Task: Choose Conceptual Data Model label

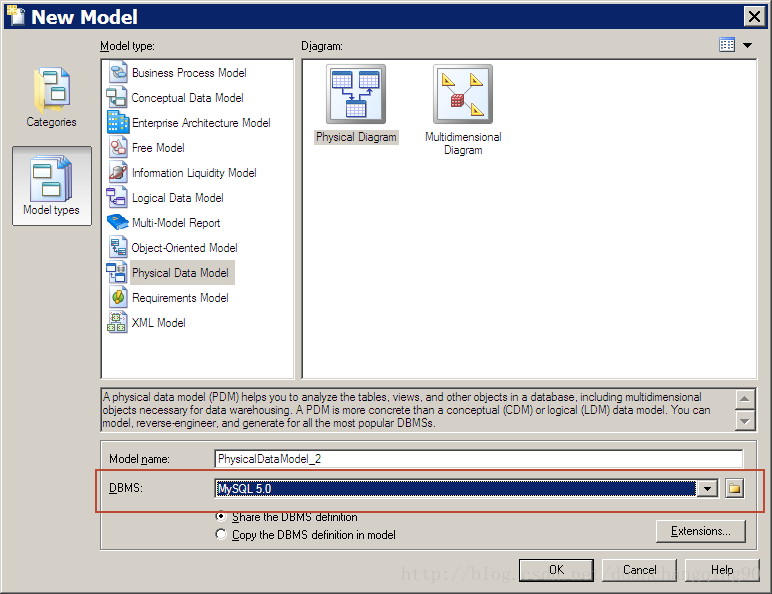Action: (x=187, y=98)
